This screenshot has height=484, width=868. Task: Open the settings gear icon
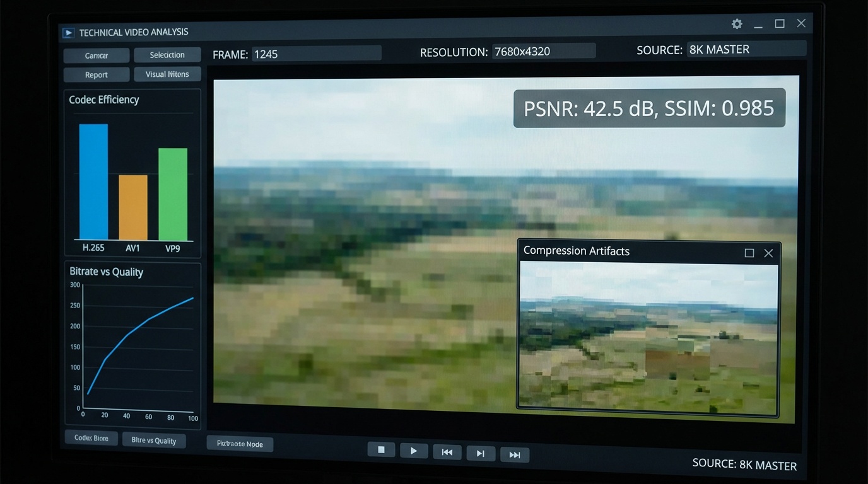click(736, 23)
